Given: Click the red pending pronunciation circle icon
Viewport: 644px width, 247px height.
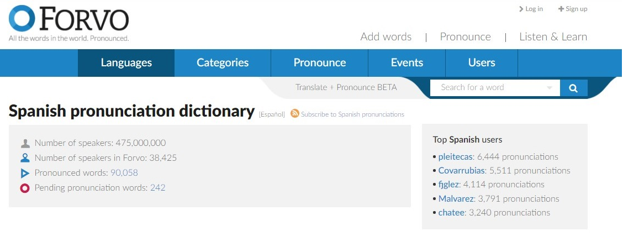Looking at the screenshot, I should [x=25, y=188].
